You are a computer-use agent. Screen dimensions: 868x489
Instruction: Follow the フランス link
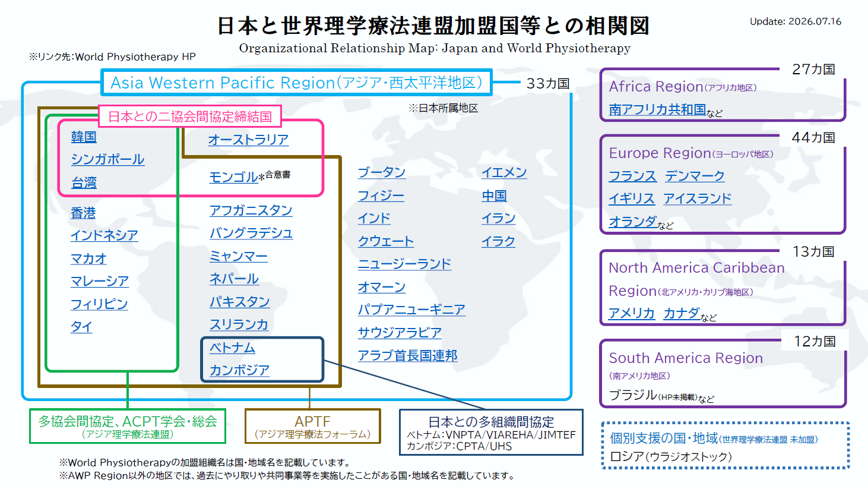coord(632,176)
